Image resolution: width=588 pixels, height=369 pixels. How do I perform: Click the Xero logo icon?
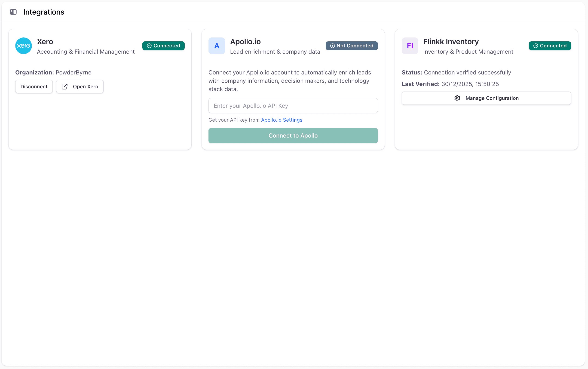(x=23, y=46)
